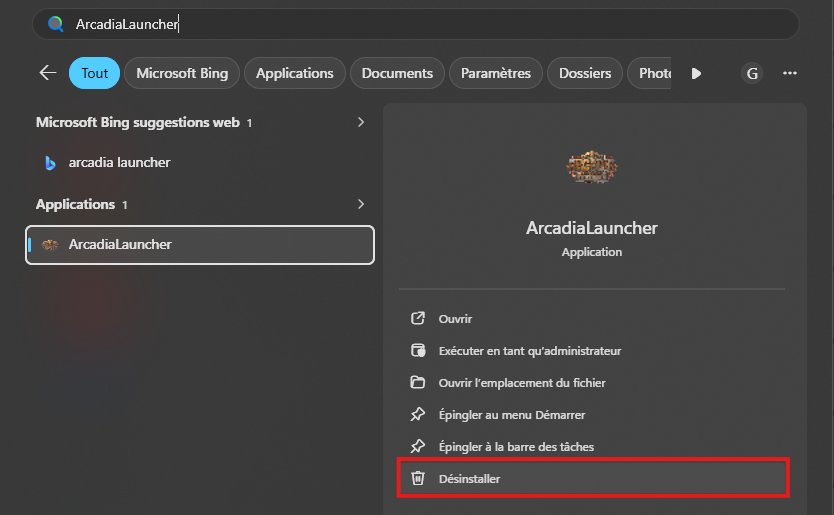Click the administrator shield icon
The image size is (834, 515).
[418, 350]
